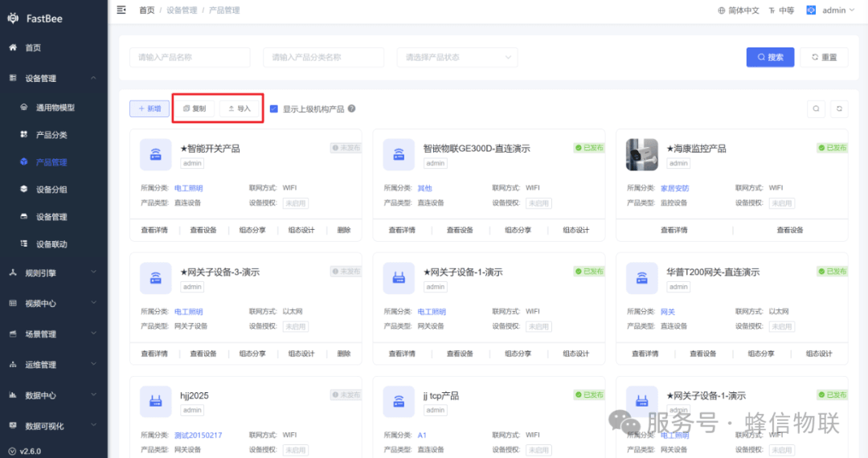The height and width of the screenshot is (458, 868).
Task: Click 测试20150217 category link on hjj2025
Action: [x=199, y=436]
